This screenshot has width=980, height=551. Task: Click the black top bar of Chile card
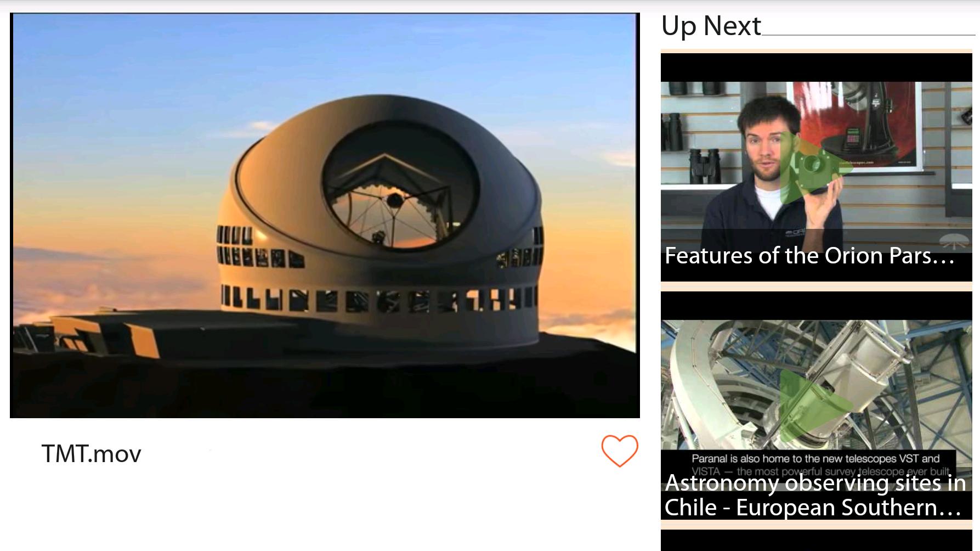[816, 306]
